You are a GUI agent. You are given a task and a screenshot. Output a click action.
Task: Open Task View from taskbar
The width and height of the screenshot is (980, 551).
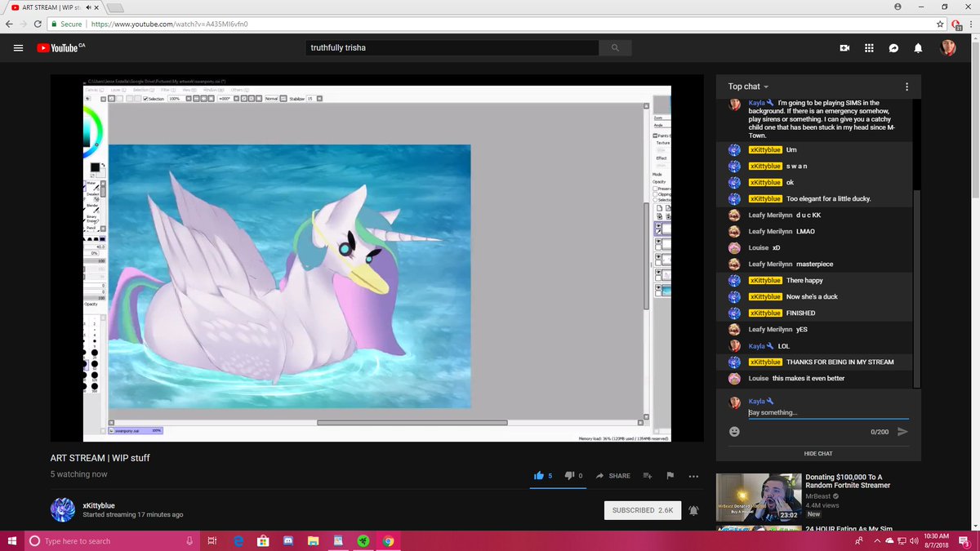(212, 540)
